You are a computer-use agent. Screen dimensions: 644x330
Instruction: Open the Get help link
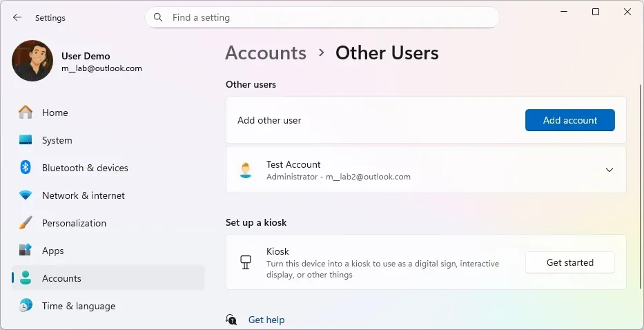[x=266, y=320]
